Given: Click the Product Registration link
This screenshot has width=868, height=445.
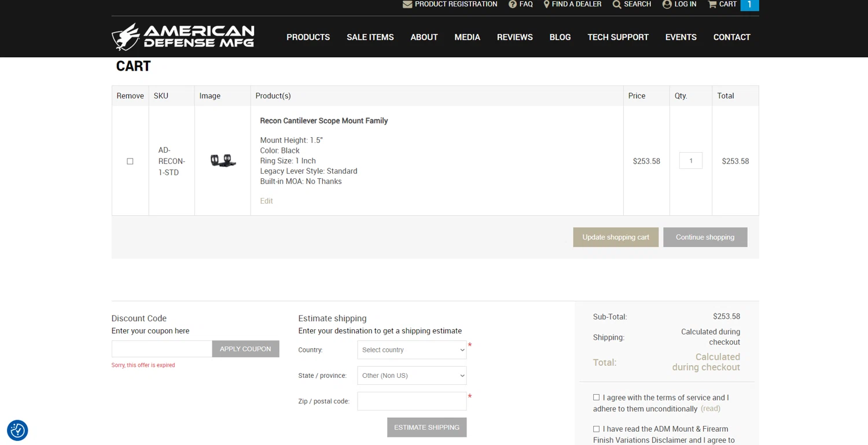Looking at the screenshot, I should 456,4.
